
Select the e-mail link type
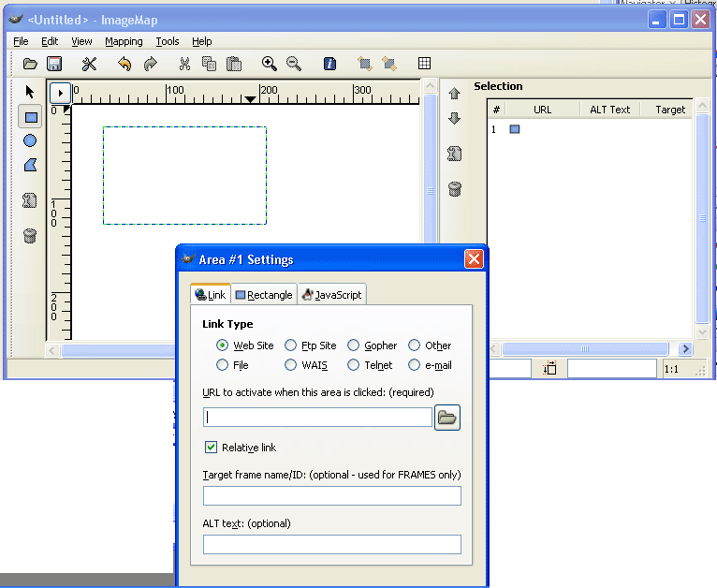click(x=414, y=365)
